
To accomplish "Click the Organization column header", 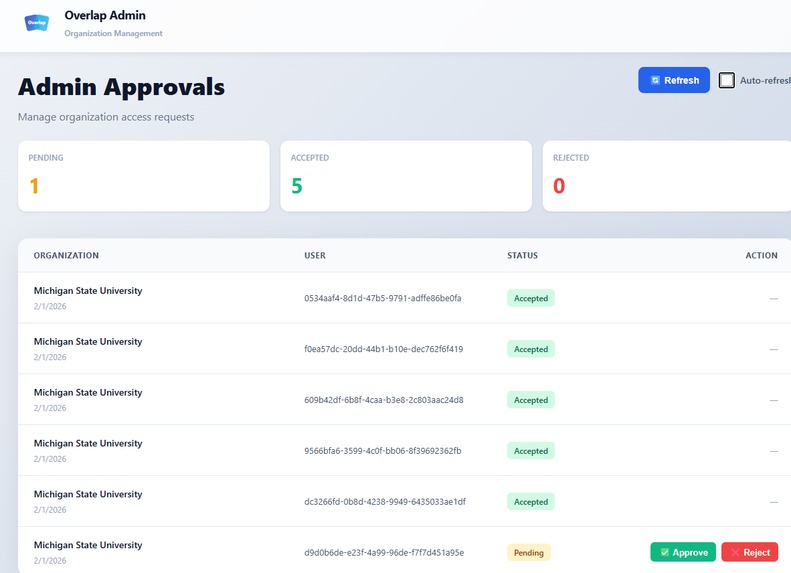I will 66,255.
